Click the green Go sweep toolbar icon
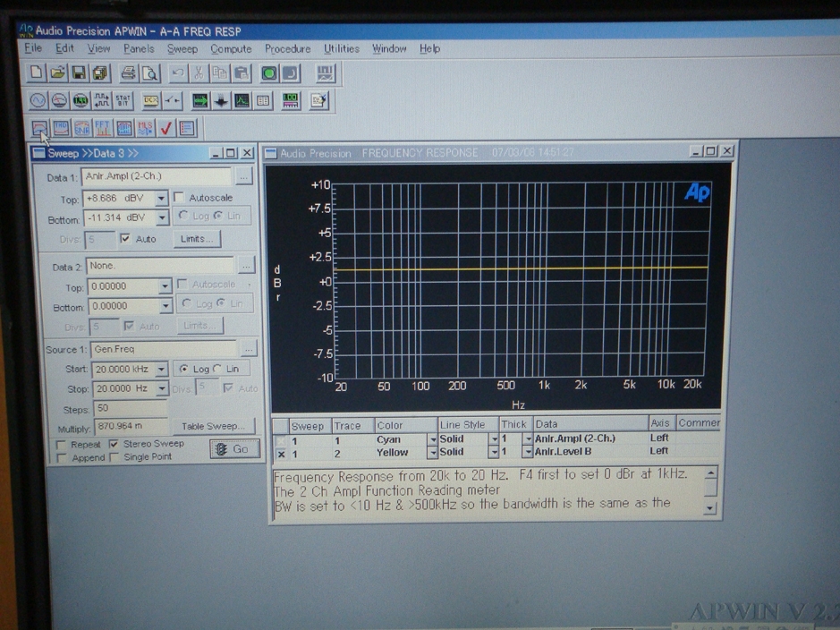The height and width of the screenshot is (630, 840). (x=269, y=72)
